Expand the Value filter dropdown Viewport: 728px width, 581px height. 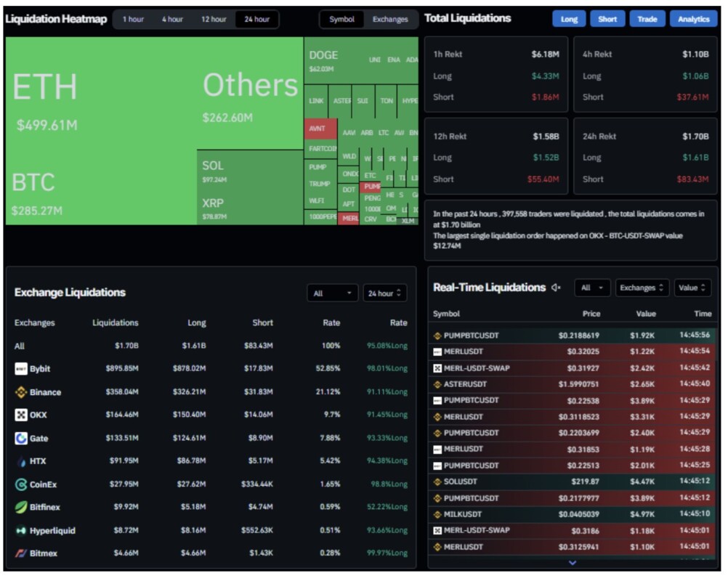coord(692,288)
